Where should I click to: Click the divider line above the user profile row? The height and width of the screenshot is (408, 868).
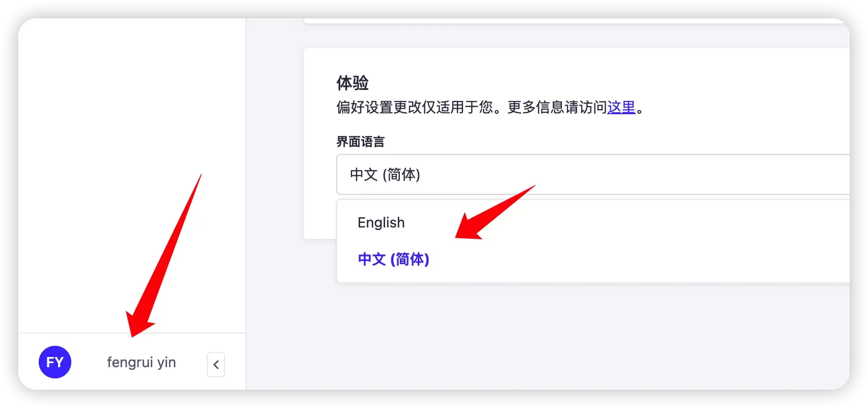tap(132, 333)
